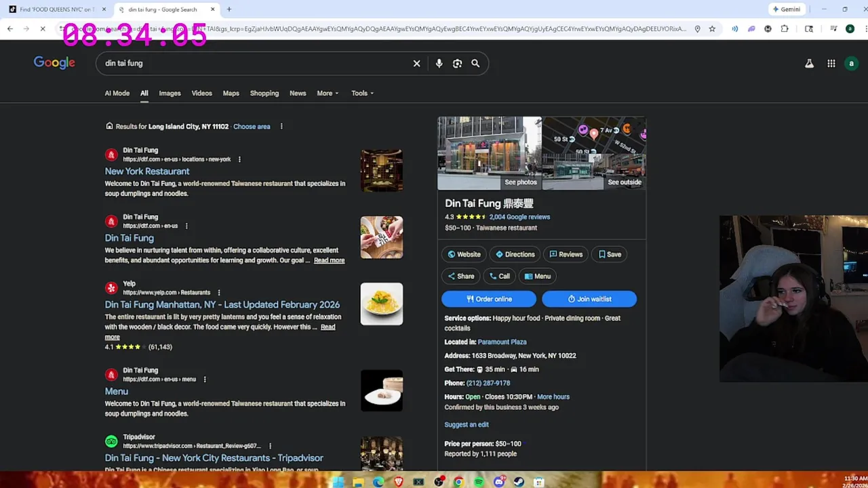Viewport: 868px width, 488px height.
Task: Expand the Tools dropdown
Action: click(362, 93)
